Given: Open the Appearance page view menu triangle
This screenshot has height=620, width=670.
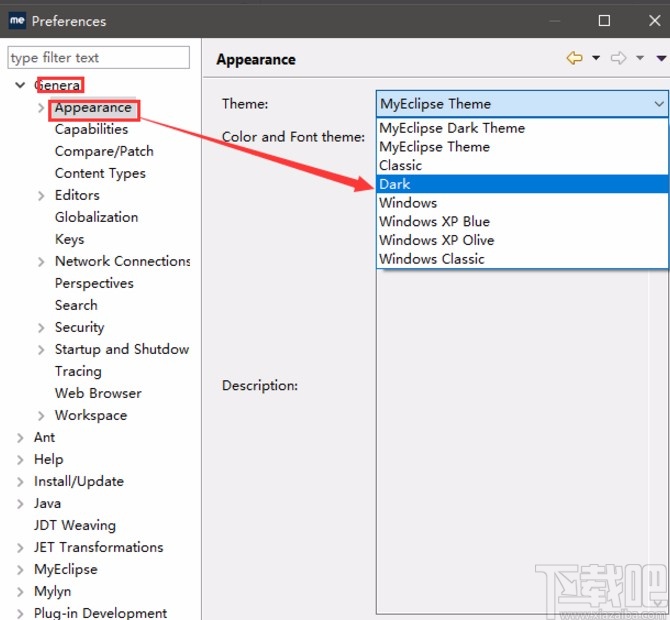Looking at the screenshot, I should (661, 58).
